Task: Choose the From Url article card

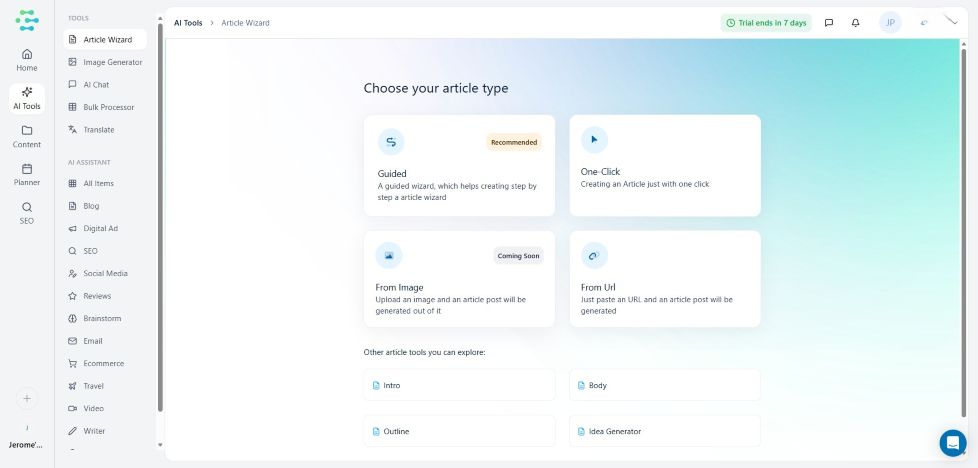Action: point(665,279)
